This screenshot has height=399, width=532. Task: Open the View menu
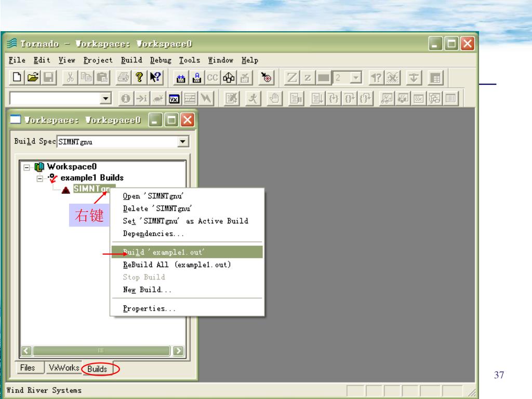(x=67, y=60)
